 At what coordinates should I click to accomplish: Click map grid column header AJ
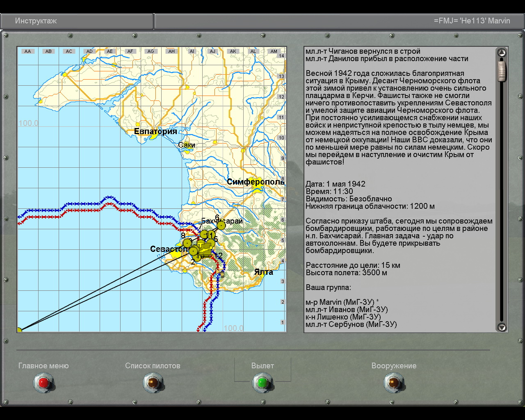(212, 51)
